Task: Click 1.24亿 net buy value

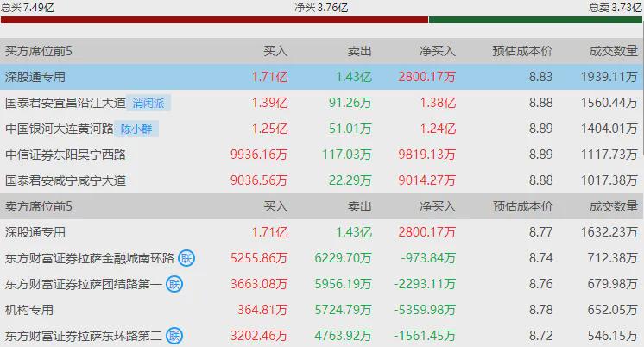Action: point(438,129)
